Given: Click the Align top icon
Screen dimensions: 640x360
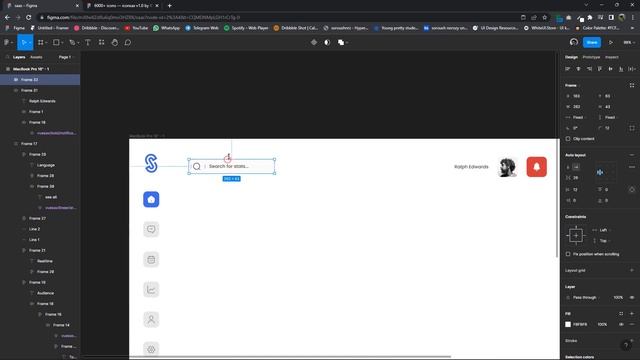Looking at the screenshot, I should pyautogui.click(x=600, y=69).
